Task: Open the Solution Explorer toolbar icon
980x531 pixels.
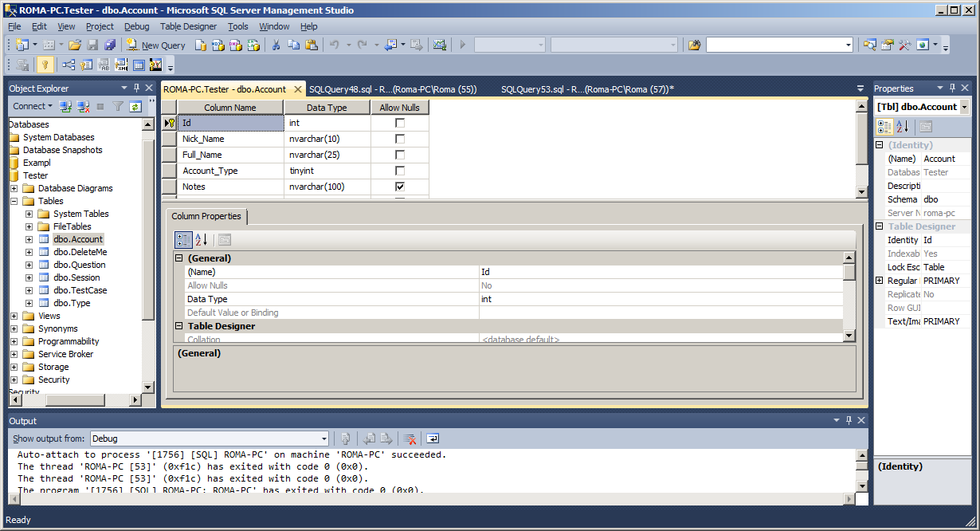Action: [870, 45]
